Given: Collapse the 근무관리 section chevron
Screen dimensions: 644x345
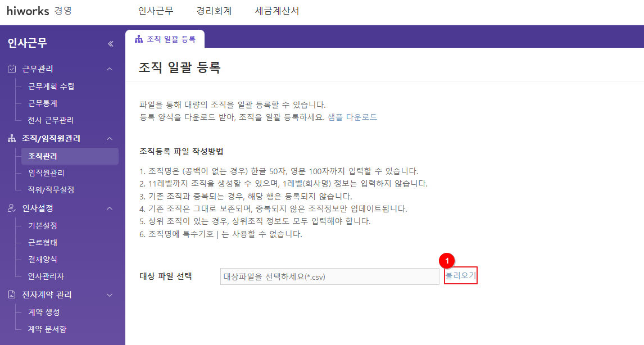Looking at the screenshot, I should point(110,69).
